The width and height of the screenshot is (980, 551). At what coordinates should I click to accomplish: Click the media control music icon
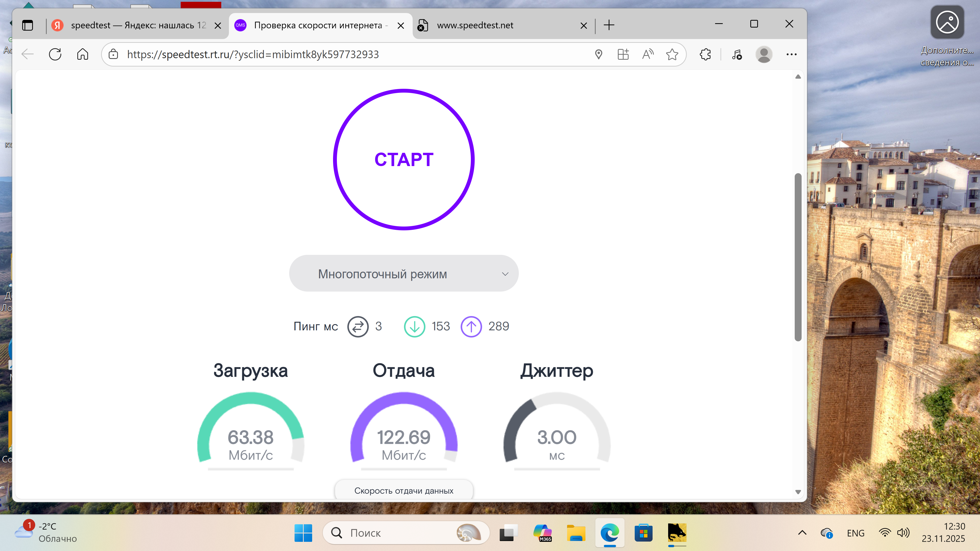(737, 54)
